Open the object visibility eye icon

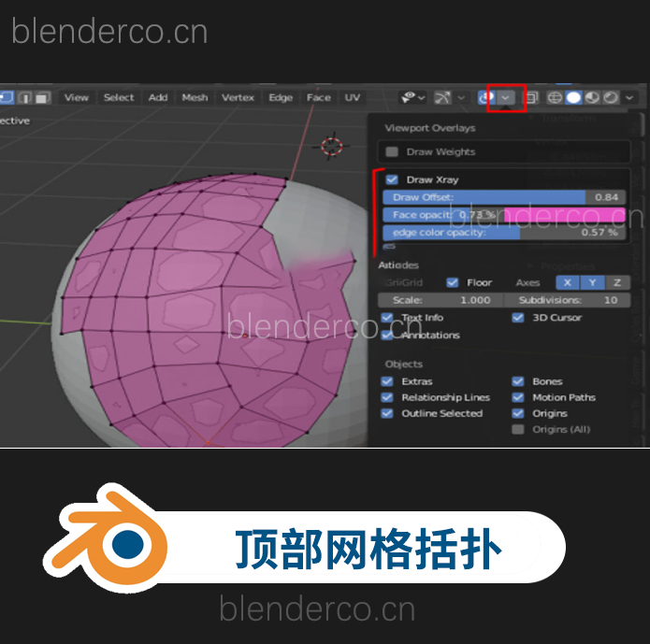point(409,98)
